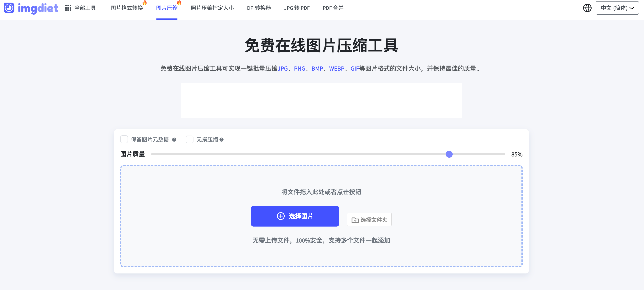This screenshot has width=644, height=290.
Task: Click the folder icon in 选择文件夹
Action: [x=355, y=220]
